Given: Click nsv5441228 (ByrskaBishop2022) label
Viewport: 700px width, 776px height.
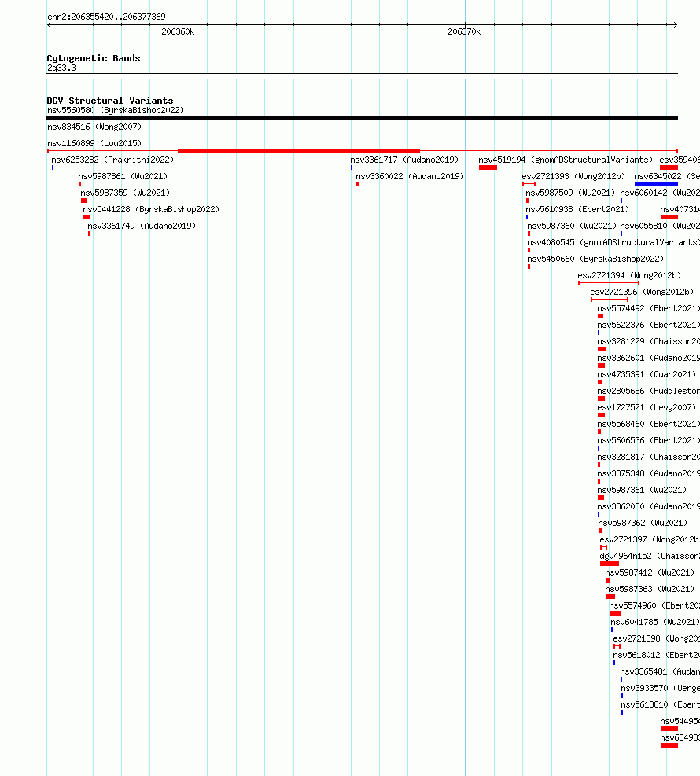Looking at the screenshot, I should tap(151, 209).
